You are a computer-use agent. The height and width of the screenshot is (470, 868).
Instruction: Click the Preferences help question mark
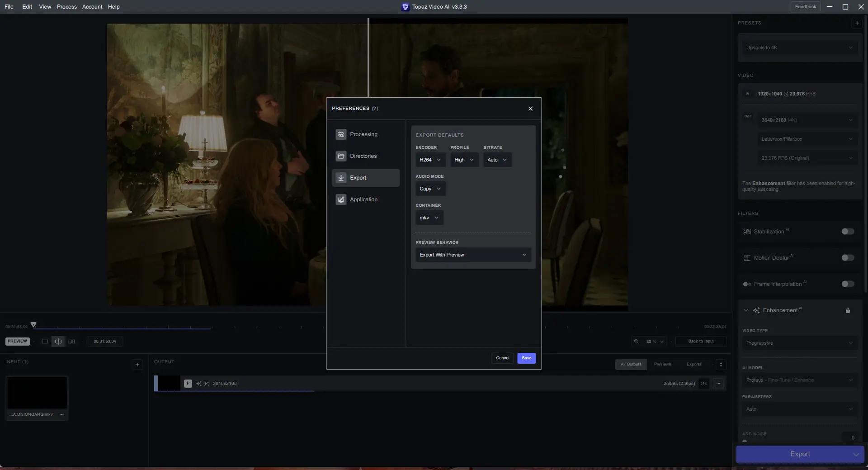coord(375,109)
